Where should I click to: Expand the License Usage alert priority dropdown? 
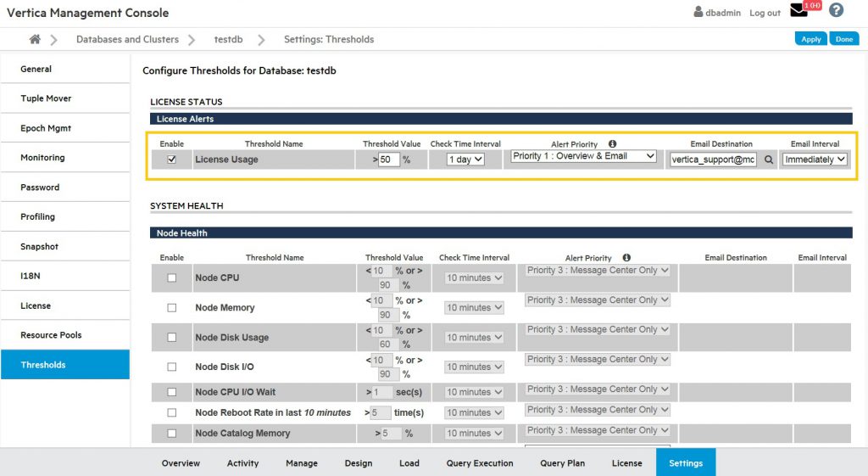(x=583, y=157)
